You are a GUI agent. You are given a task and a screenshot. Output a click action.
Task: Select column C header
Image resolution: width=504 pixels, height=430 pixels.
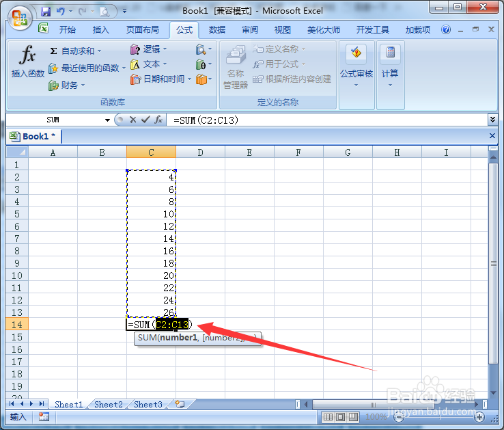point(151,152)
